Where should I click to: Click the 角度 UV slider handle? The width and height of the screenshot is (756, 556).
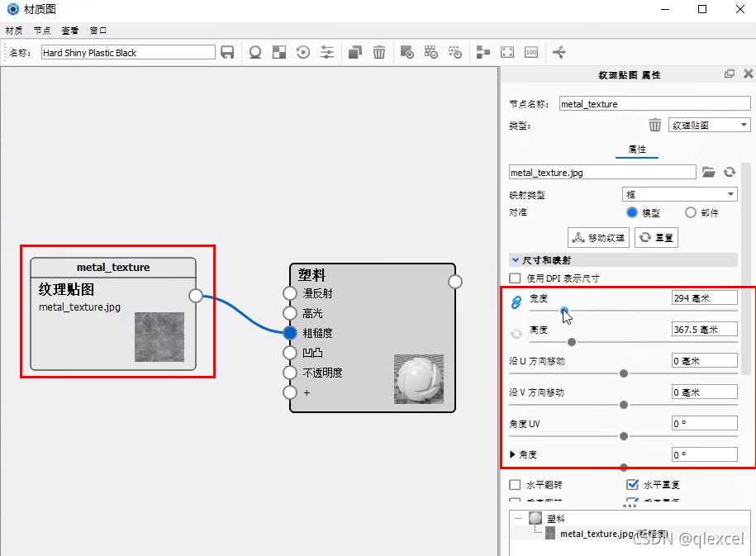624,436
